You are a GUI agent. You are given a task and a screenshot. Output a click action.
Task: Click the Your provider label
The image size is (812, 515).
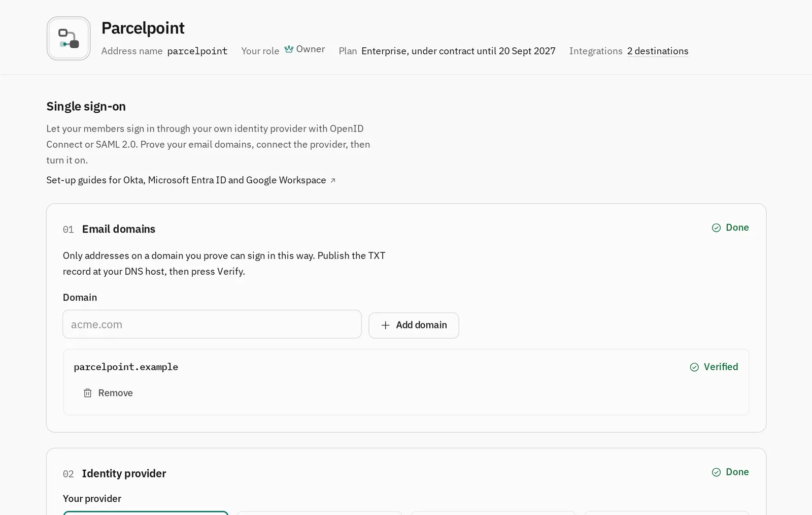[x=92, y=499]
